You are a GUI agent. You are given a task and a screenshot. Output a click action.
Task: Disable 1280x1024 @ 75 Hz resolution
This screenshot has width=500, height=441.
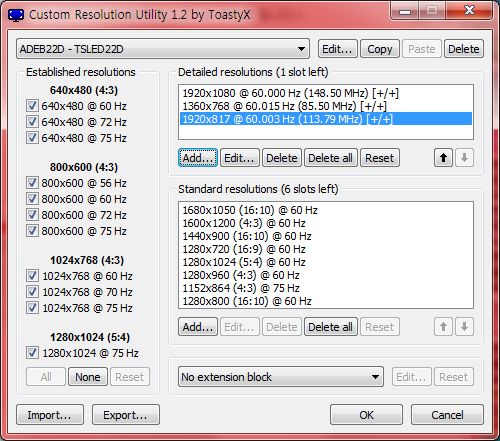32,353
